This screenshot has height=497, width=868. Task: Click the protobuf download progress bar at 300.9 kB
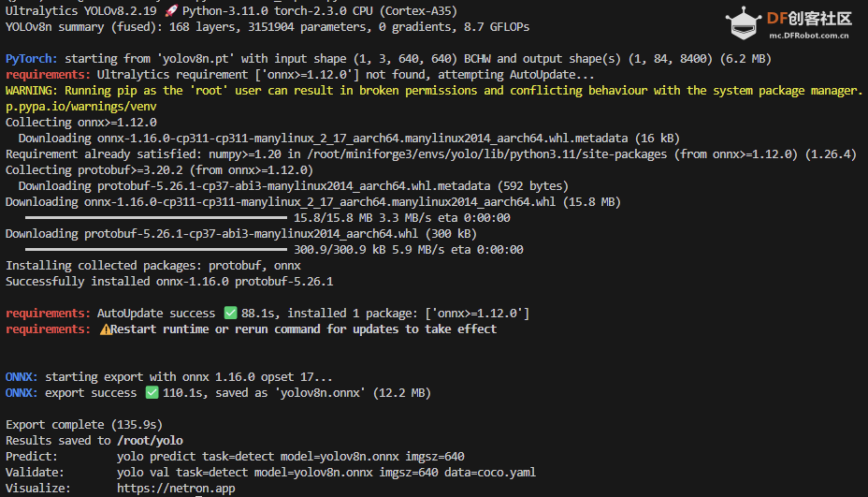[x=156, y=249]
